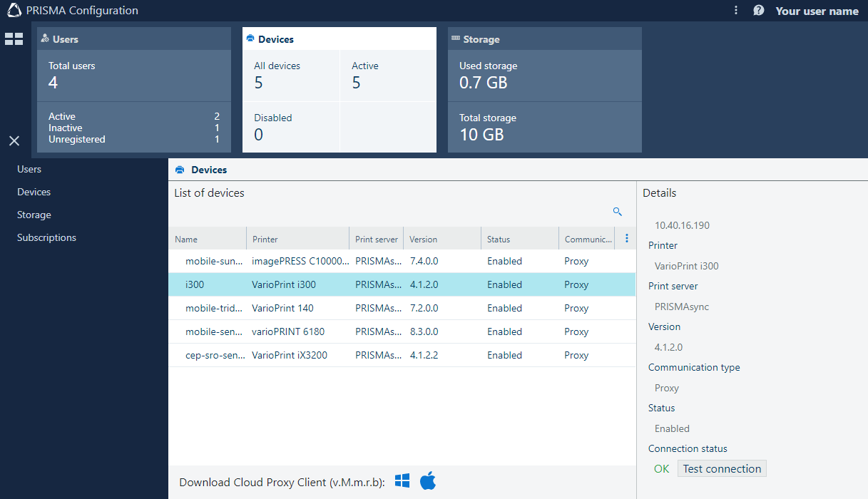Open the column options three-dot menu
Viewport: 868px width, 499px height.
point(627,239)
